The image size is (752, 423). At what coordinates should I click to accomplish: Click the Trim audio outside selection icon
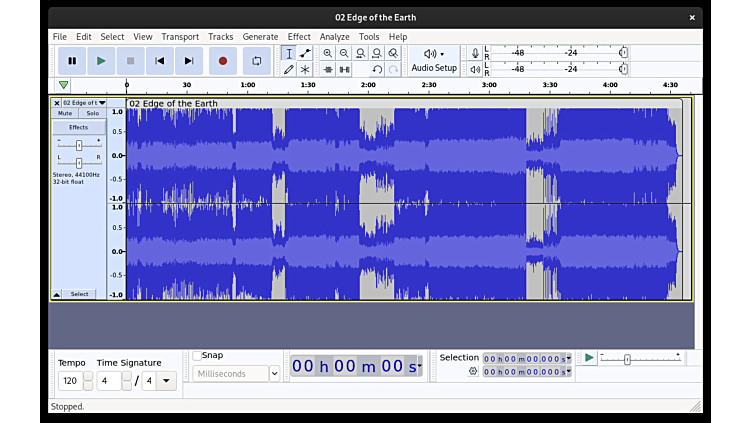pos(328,70)
